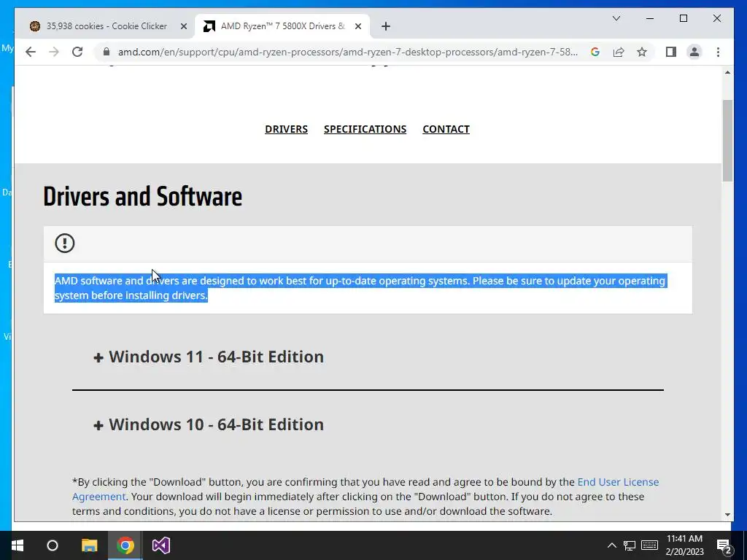The width and height of the screenshot is (747, 560).
Task: Open Chrome side panel
Action: [x=671, y=52]
